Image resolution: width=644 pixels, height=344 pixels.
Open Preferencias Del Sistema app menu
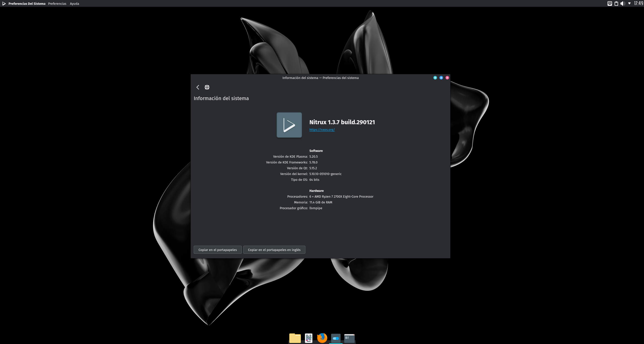click(27, 4)
